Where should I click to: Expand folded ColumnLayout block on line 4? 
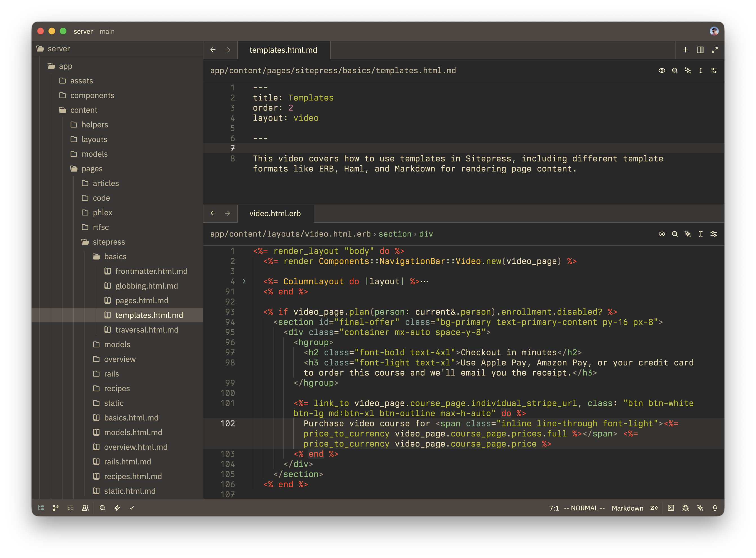(x=244, y=281)
